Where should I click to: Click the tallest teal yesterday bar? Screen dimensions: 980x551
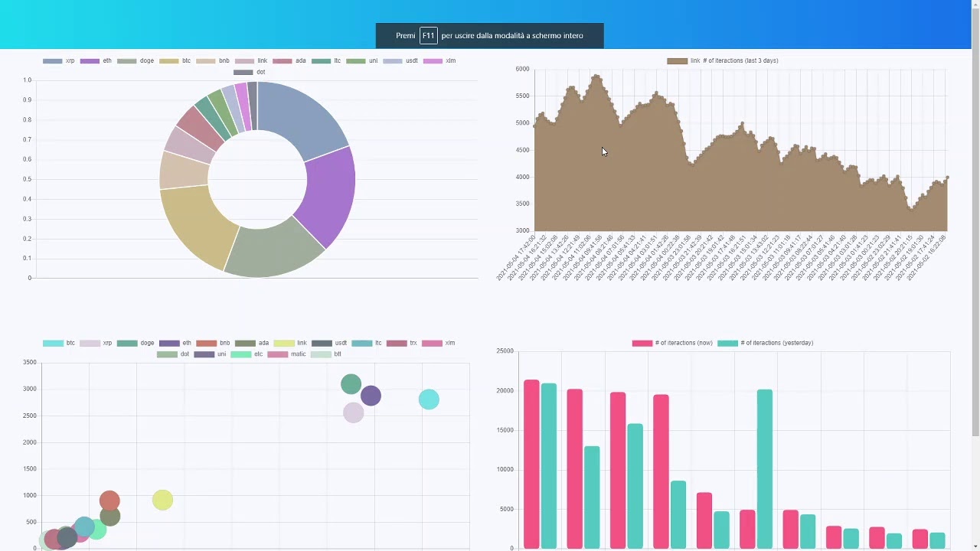click(x=765, y=468)
